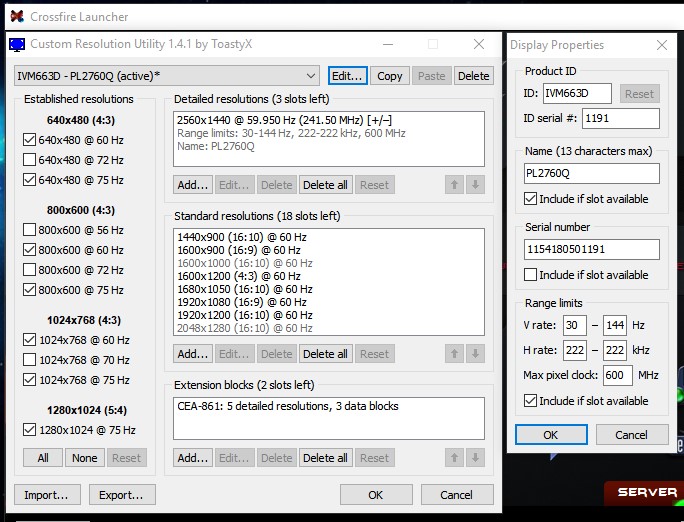The width and height of the screenshot is (684, 522).
Task: Select 1600x1200 (4:3) @ 60 Hz entry
Action: 239,276
